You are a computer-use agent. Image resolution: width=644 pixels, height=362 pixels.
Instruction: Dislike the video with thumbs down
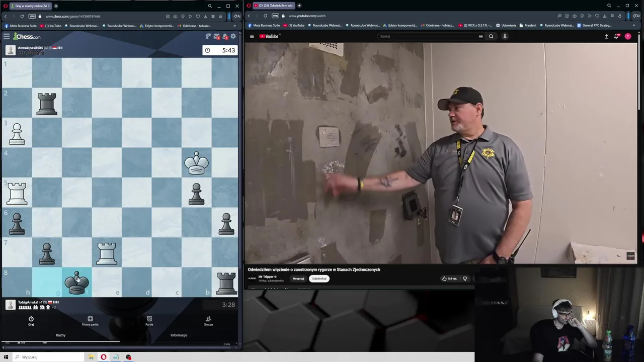coord(465,279)
